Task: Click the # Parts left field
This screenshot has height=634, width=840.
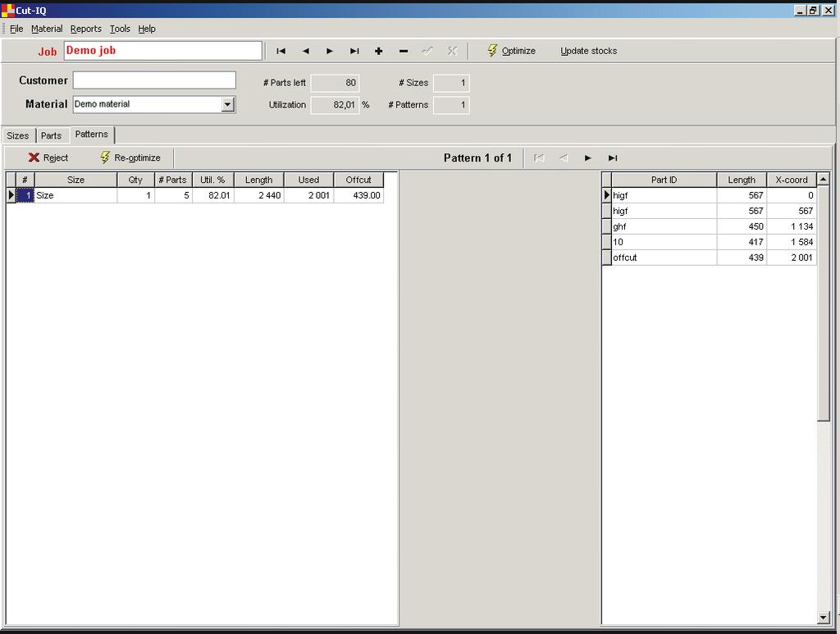Action: tap(335, 83)
